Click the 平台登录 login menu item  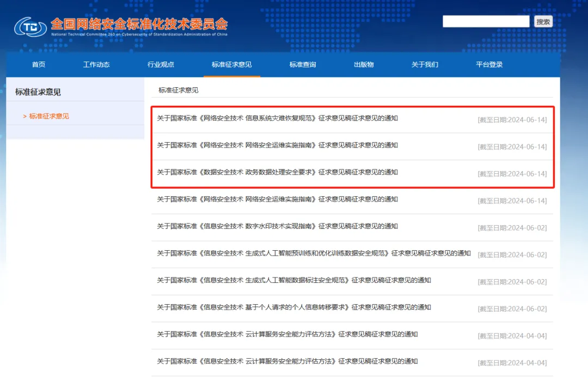tap(489, 65)
